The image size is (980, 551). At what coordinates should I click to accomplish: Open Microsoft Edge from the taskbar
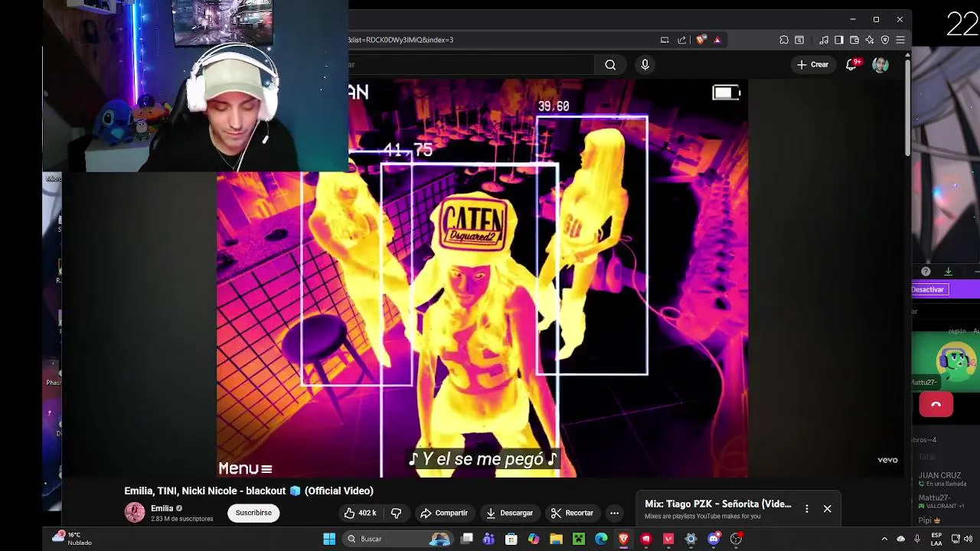point(601,539)
